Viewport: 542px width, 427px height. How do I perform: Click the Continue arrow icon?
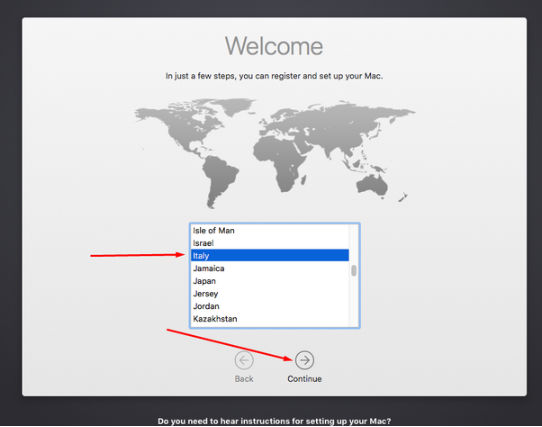(304, 360)
